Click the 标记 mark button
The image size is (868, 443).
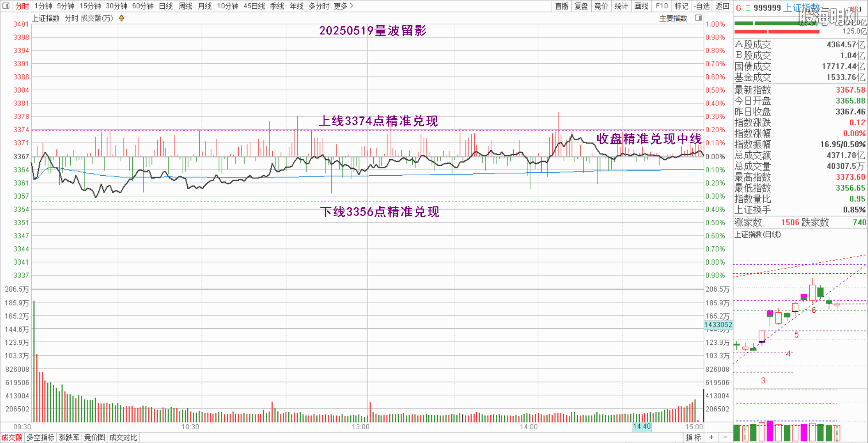tap(682, 6)
